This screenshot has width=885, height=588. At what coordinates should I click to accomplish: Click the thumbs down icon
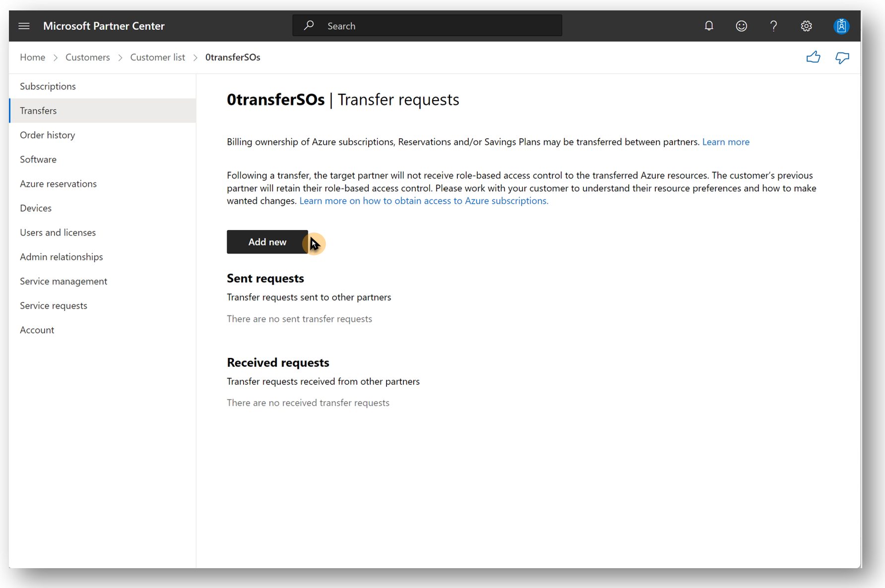click(x=842, y=58)
